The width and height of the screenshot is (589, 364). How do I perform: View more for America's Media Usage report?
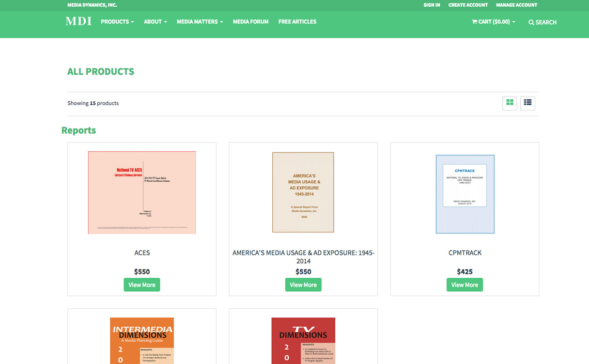(x=303, y=285)
